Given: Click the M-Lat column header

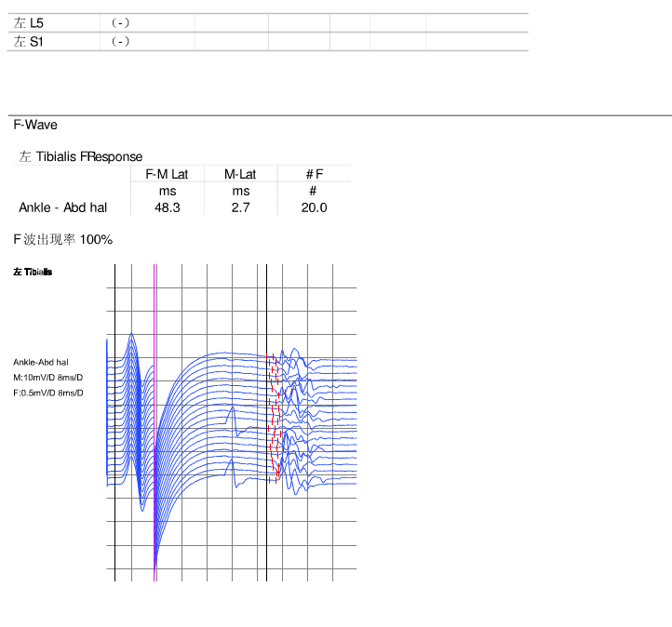Looking at the screenshot, I should [x=240, y=174].
